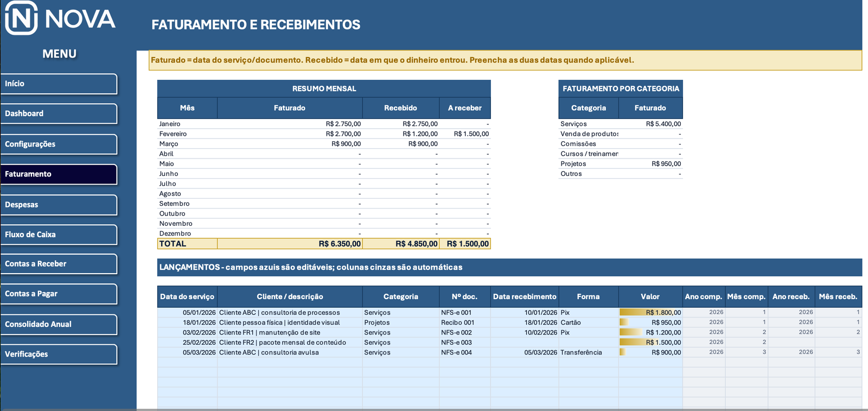Viewport: 868px width, 411px height.
Task: Go to Consolidado Anual
Action: point(59,324)
